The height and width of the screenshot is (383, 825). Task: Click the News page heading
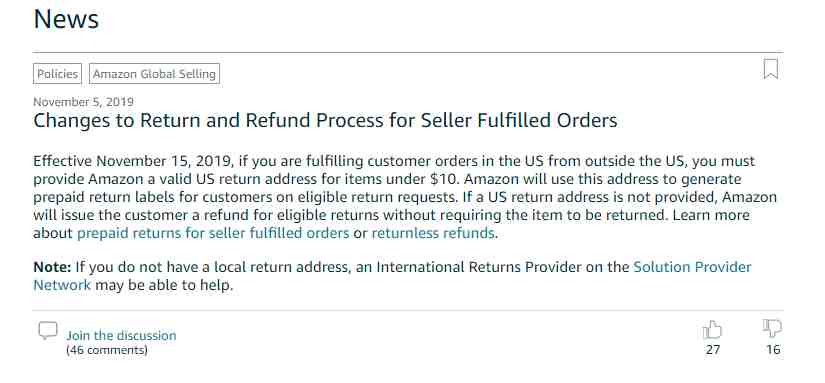66,19
